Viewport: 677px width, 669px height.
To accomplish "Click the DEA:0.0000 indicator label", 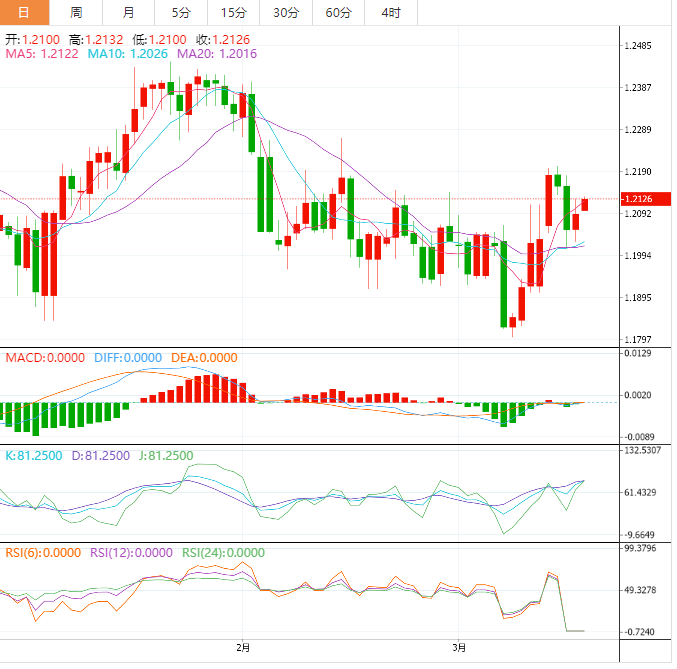I will pyautogui.click(x=204, y=358).
